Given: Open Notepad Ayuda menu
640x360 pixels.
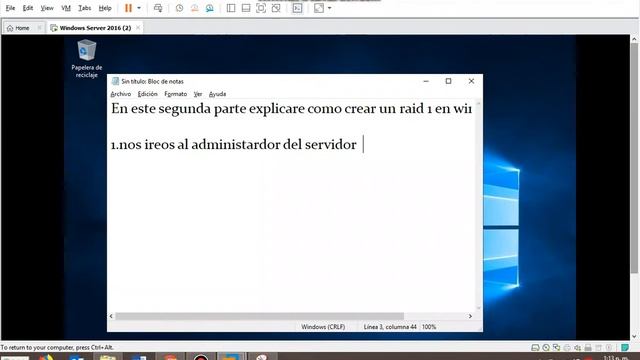Looking at the screenshot, I should [x=218, y=94].
